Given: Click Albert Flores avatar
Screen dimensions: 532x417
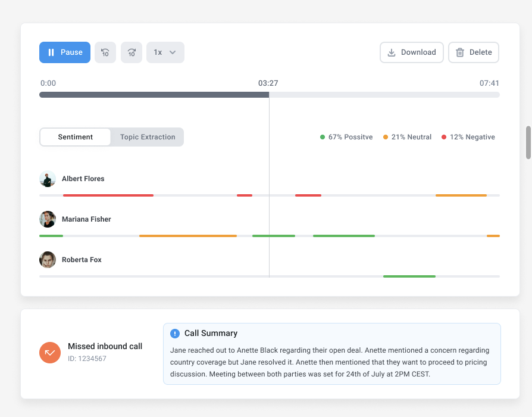Looking at the screenshot, I should [x=48, y=179].
